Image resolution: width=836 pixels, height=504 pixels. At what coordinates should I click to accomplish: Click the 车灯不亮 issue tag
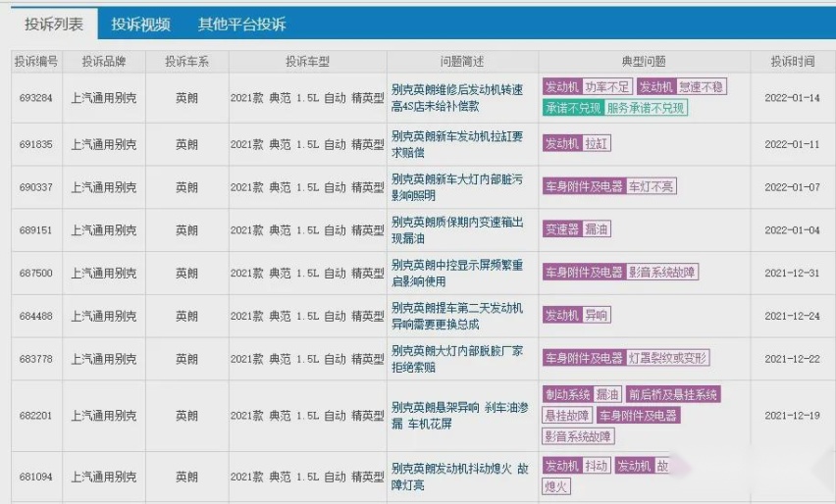(651, 186)
